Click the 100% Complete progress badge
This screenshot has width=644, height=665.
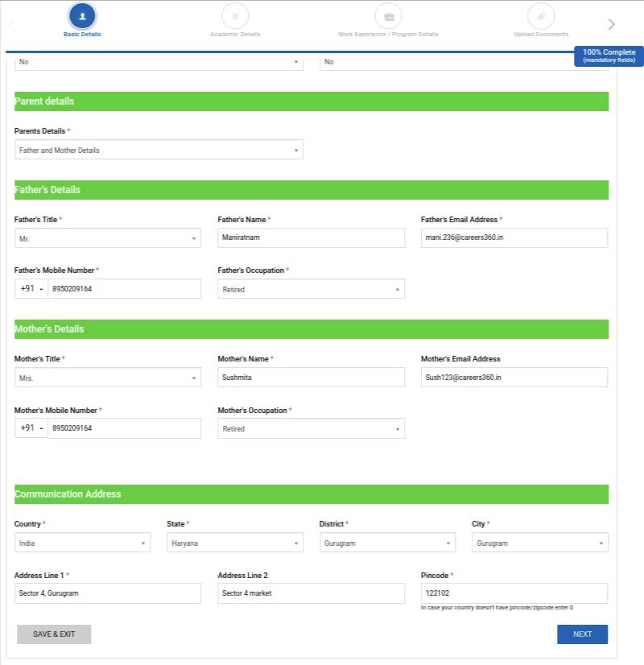pos(606,55)
